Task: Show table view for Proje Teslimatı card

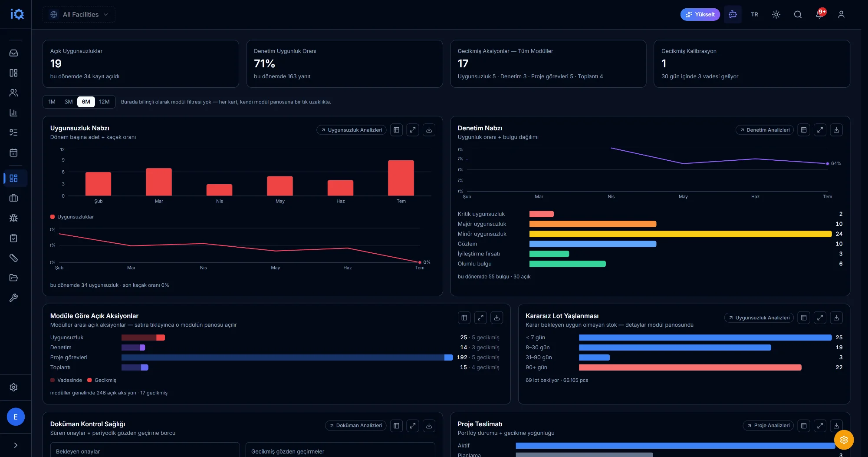Action: click(804, 426)
